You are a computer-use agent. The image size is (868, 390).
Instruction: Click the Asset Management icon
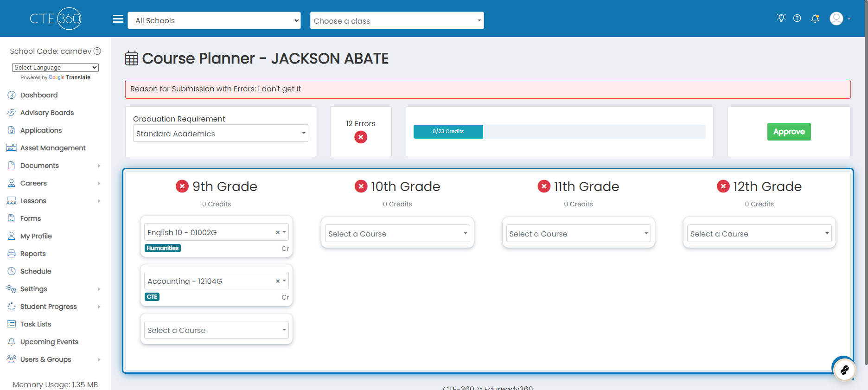[12, 148]
